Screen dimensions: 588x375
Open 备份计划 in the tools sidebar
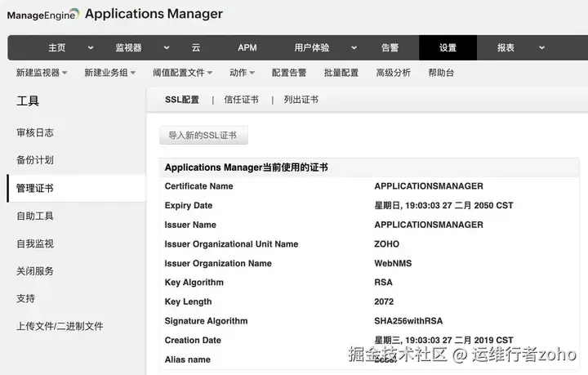[x=35, y=160]
